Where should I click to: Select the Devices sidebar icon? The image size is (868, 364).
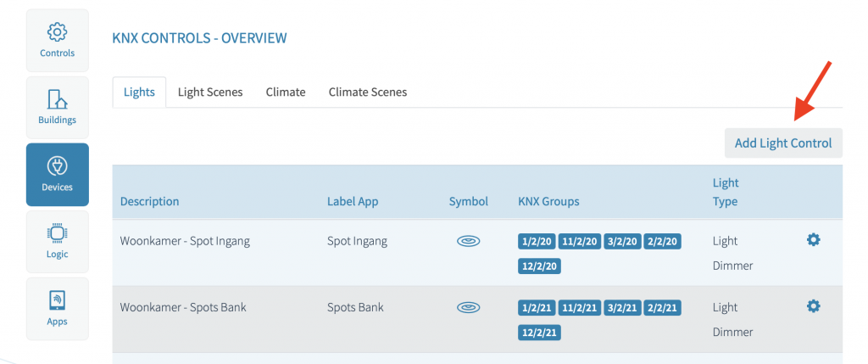[57, 174]
